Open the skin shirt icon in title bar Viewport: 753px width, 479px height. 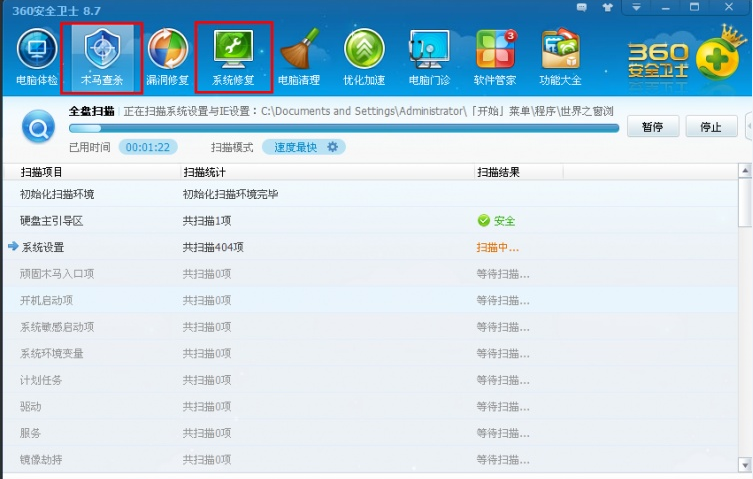(x=607, y=8)
